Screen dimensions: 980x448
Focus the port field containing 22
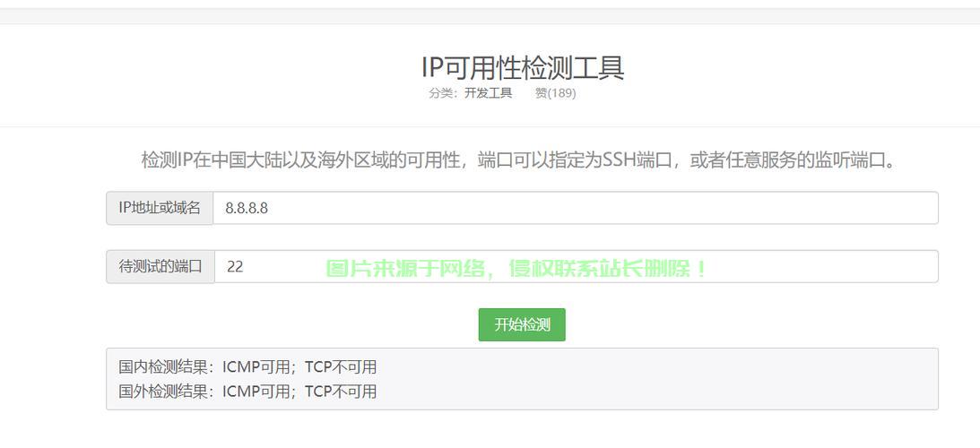577,267
